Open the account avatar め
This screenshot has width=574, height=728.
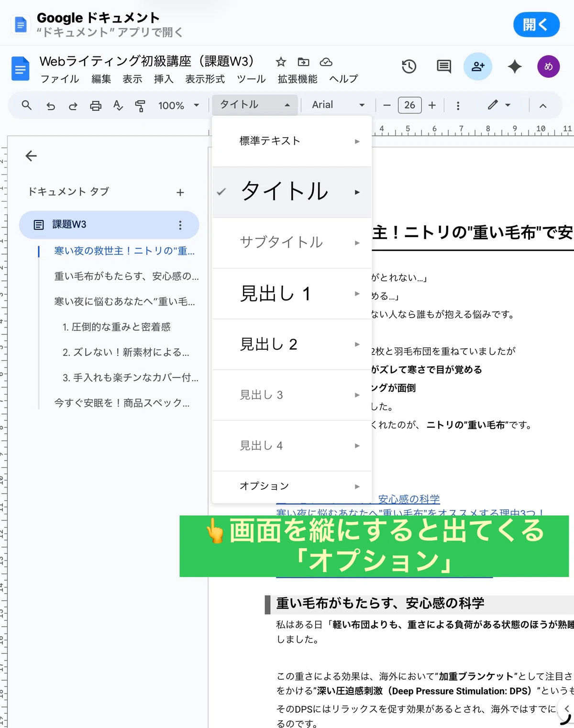548,66
